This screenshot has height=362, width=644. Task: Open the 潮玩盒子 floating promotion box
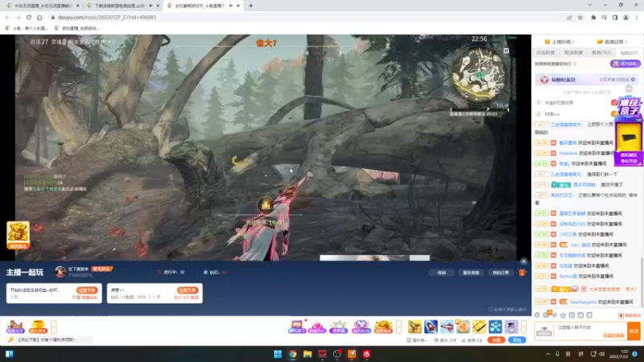point(628,131)
